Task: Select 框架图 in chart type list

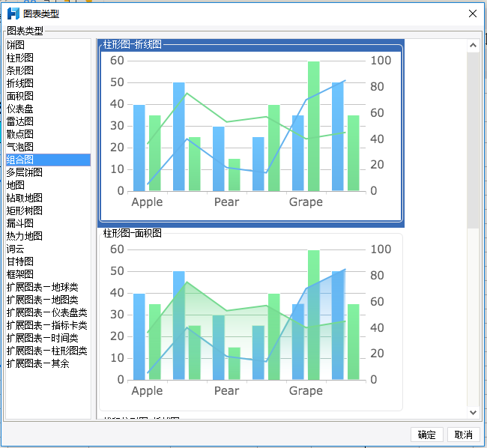Action: pos(48,274)
